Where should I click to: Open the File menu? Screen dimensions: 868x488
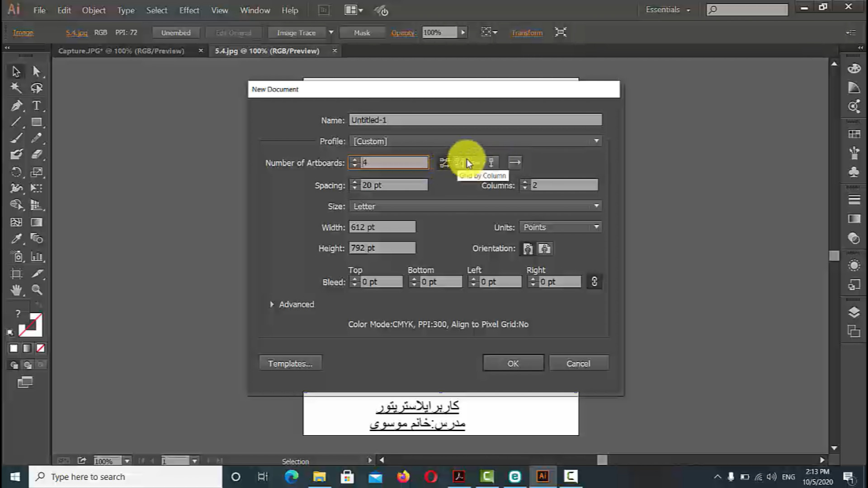(x=39, y=10)
